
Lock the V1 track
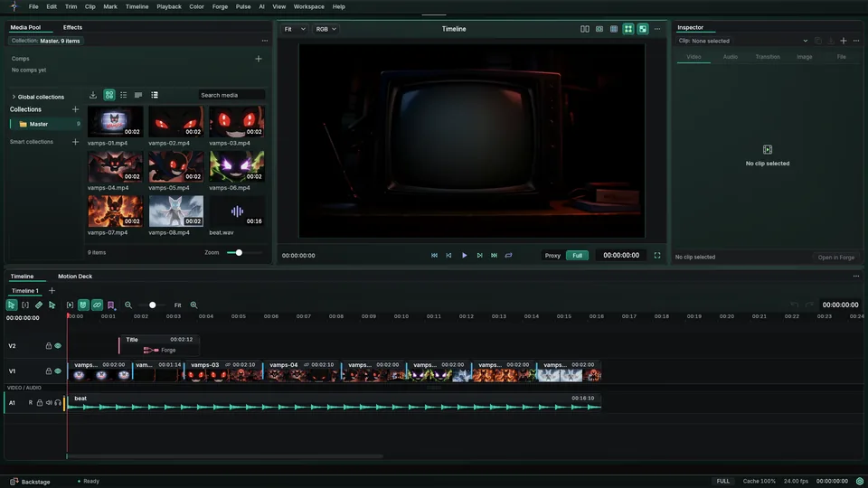(x=49, y=371)
